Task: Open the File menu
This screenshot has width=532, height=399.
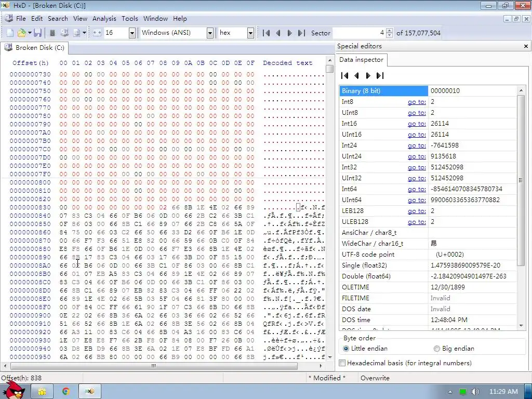Action: click(x=21, y=19)
